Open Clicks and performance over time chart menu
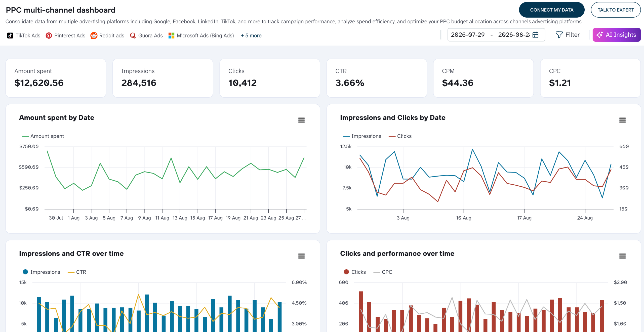 (622, 256)
